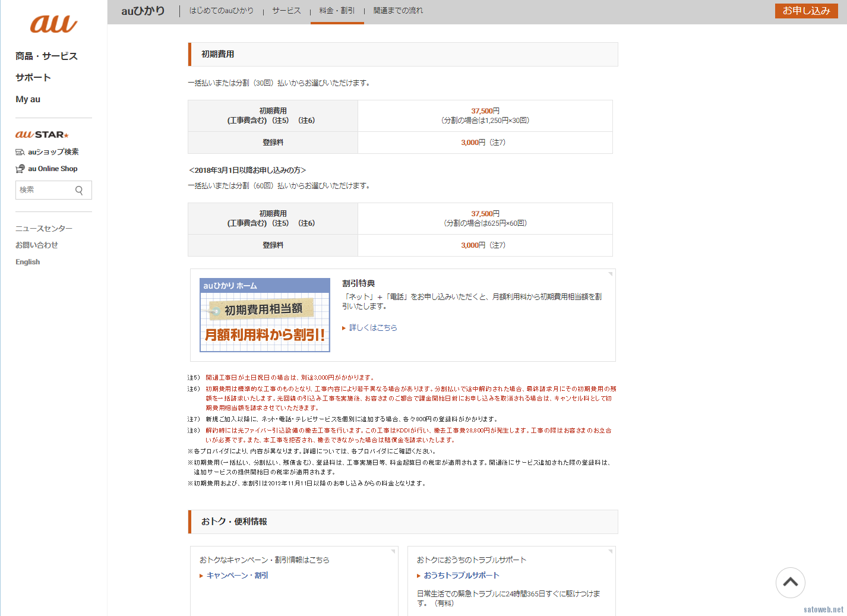Open the au STAR logo link

(42, 135)
